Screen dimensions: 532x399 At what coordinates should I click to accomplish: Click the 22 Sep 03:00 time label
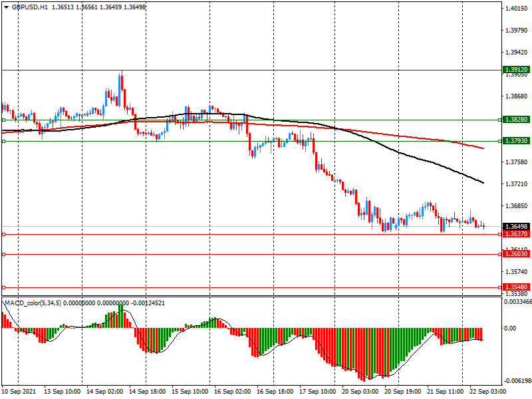(488, 392)
